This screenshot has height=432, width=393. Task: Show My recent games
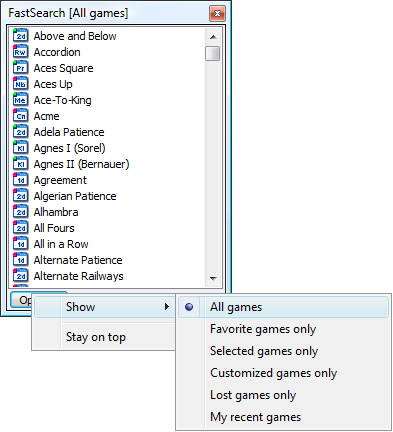pos(283,417)
